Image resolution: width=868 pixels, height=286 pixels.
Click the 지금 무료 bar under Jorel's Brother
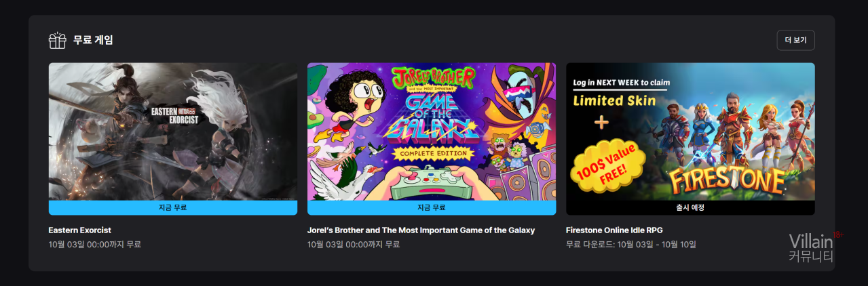coord(432,208)
